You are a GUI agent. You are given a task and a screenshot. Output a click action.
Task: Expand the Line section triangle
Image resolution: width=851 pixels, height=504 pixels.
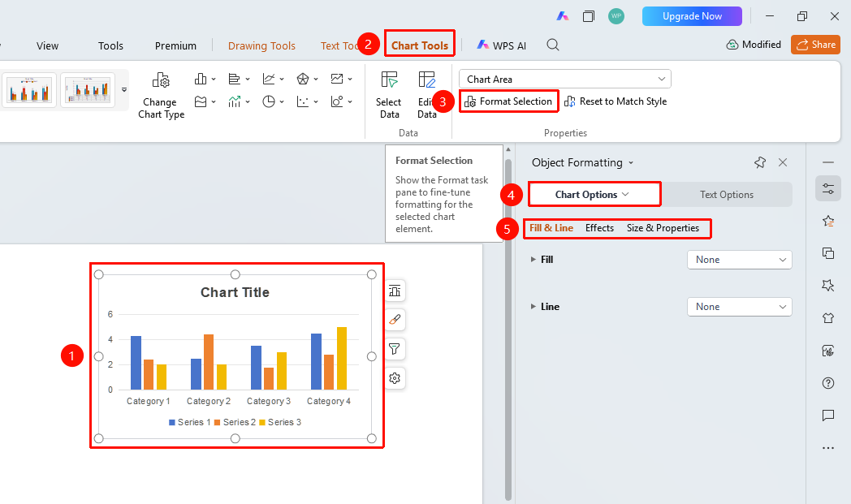coord(533,307)
